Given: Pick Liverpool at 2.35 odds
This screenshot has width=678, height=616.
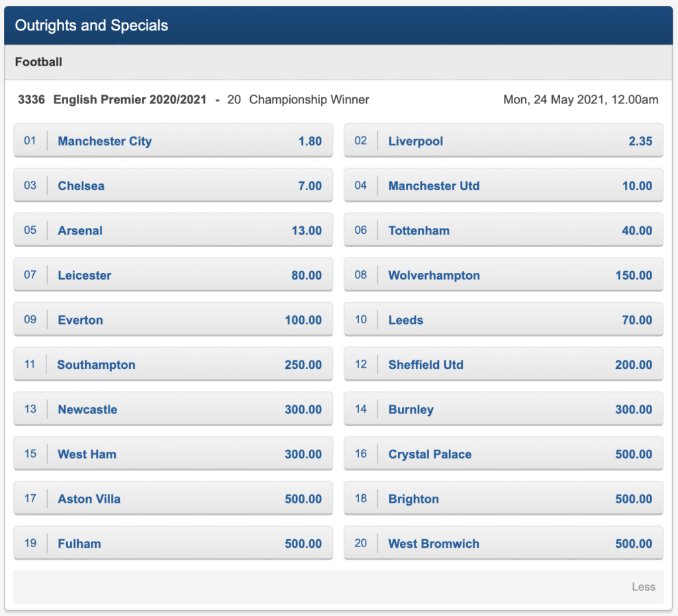Looking at the screenshot, I should coord(503,140).
